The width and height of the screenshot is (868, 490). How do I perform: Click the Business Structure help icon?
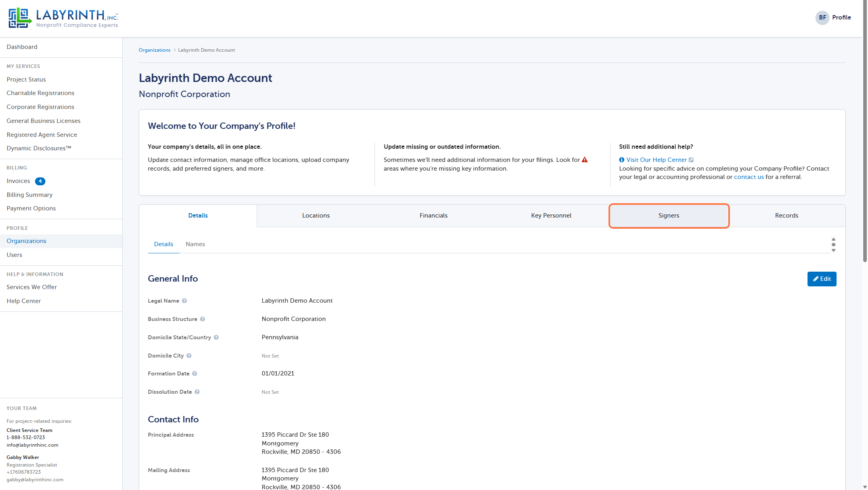pyautogui.click(x=203, y=319)
